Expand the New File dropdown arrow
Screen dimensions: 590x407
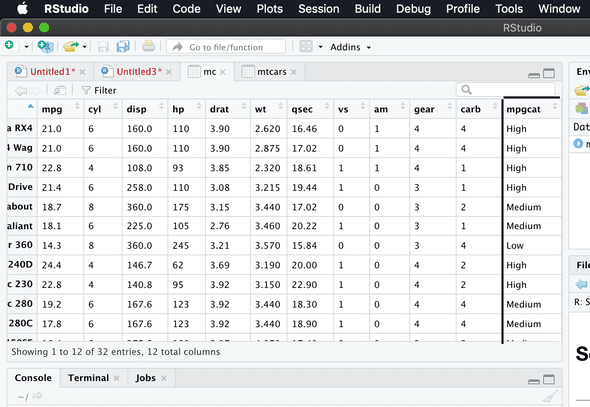click(x=26, y=47)
